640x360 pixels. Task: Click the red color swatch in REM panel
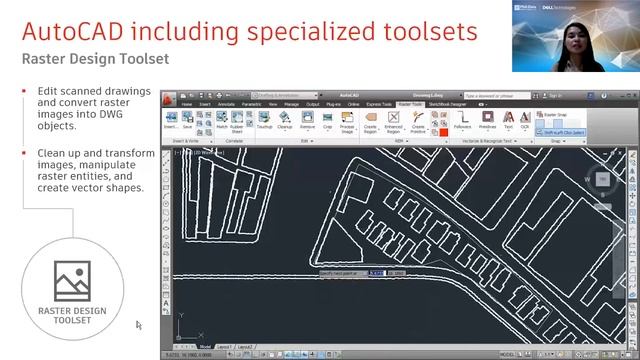(x=444, y=132)
